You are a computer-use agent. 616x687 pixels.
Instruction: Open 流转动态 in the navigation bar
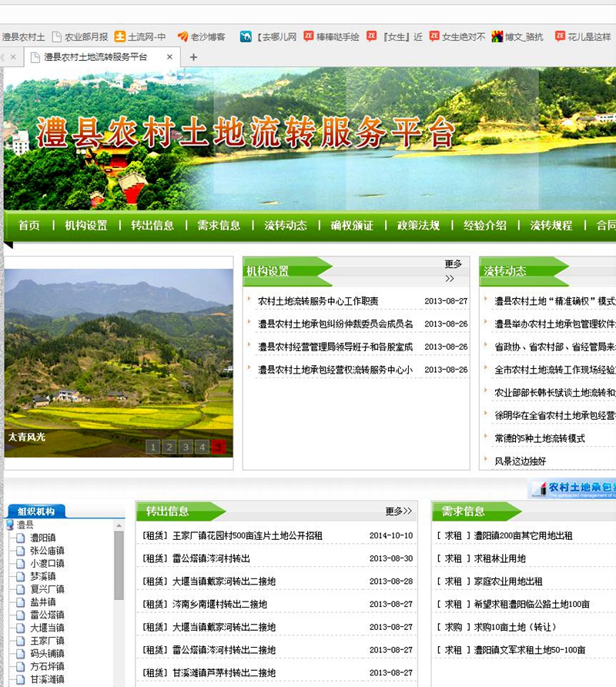[x=285, y=225]
